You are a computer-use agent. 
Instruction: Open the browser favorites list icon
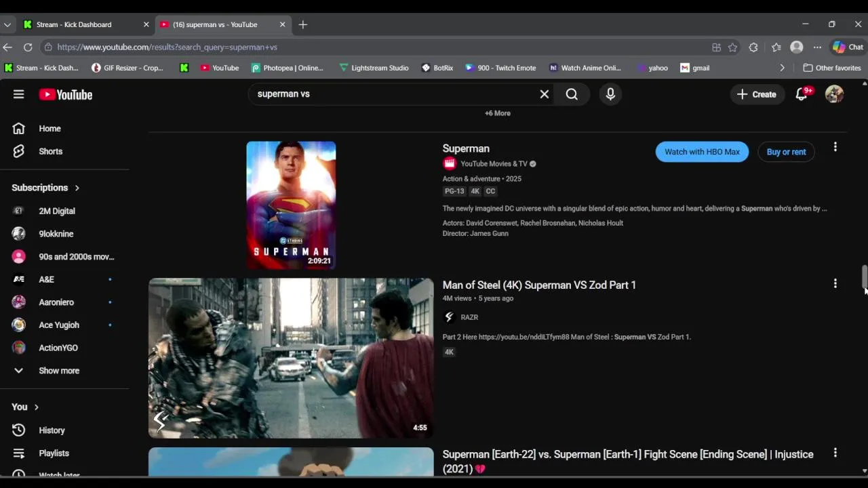pyautogui.click(x=776, y=47)
